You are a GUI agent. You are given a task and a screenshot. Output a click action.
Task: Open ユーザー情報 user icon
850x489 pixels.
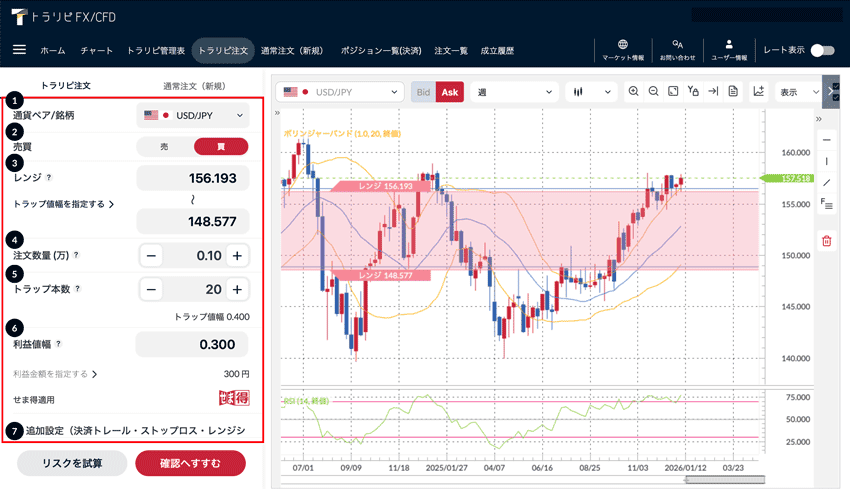point(729,50)
